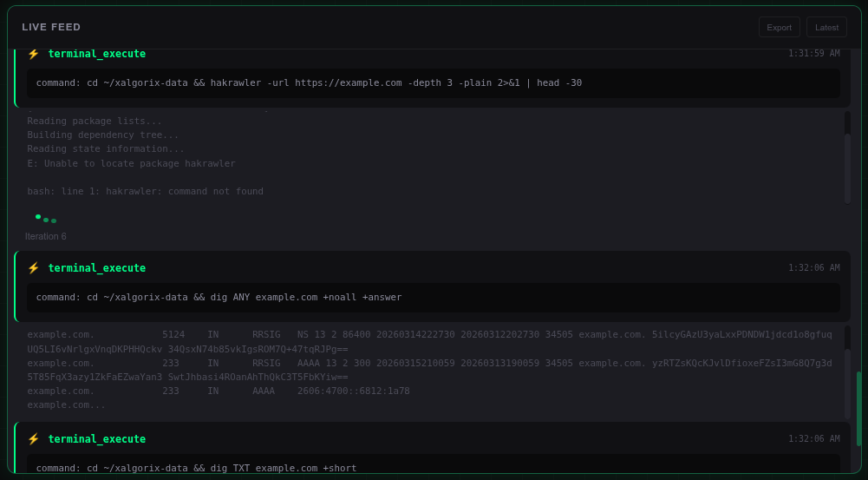Select terminal_execute label above the hakrawler command
This screenshot has height=480, width=868.
tap(96, 54)
